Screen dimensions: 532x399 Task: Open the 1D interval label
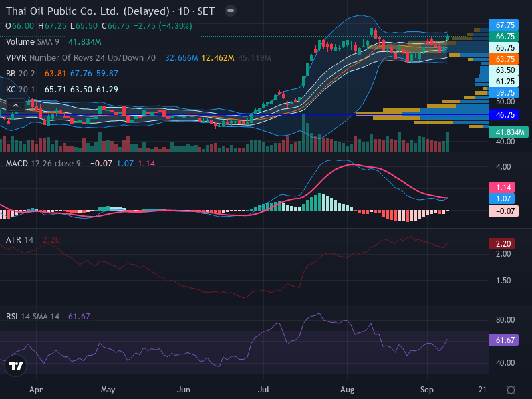click(x=184, y=11)
